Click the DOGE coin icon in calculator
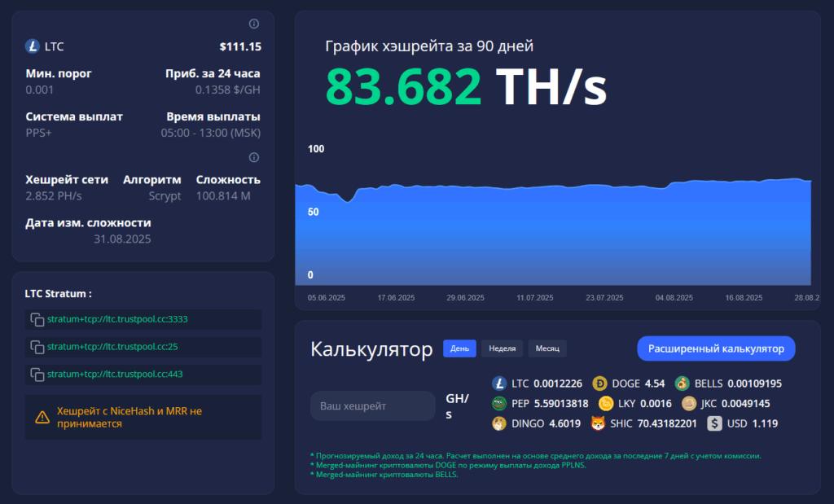 599,383
